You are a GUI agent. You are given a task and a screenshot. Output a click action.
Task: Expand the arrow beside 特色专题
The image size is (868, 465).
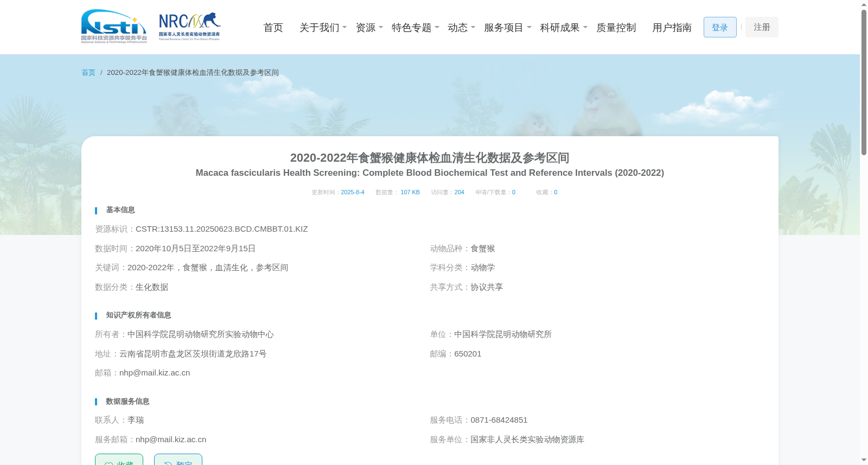(x=437, y=27)
